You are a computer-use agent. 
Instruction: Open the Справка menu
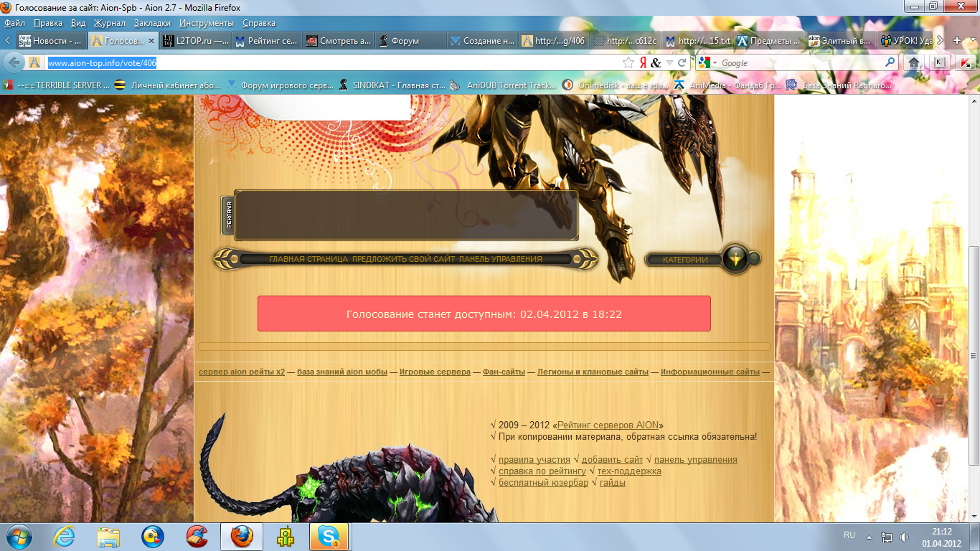tap(259, 23)
